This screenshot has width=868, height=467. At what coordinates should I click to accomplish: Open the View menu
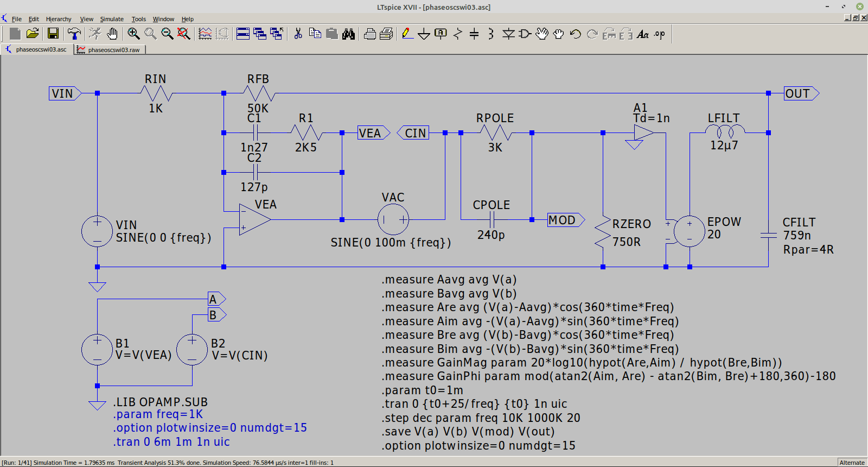[x=87, y=19]
